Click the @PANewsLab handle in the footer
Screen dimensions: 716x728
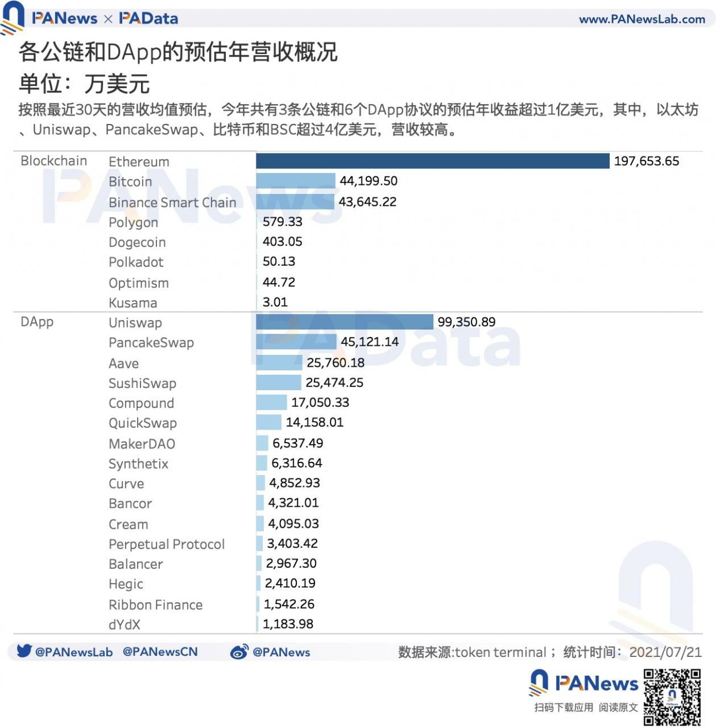point(74,652)
